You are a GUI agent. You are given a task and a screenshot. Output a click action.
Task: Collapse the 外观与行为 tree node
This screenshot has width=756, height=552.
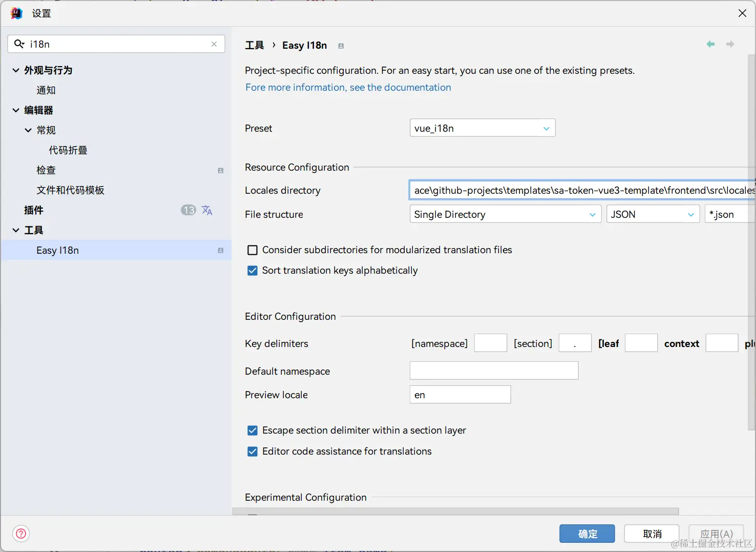pyautogui.click(x=16, y=70)
